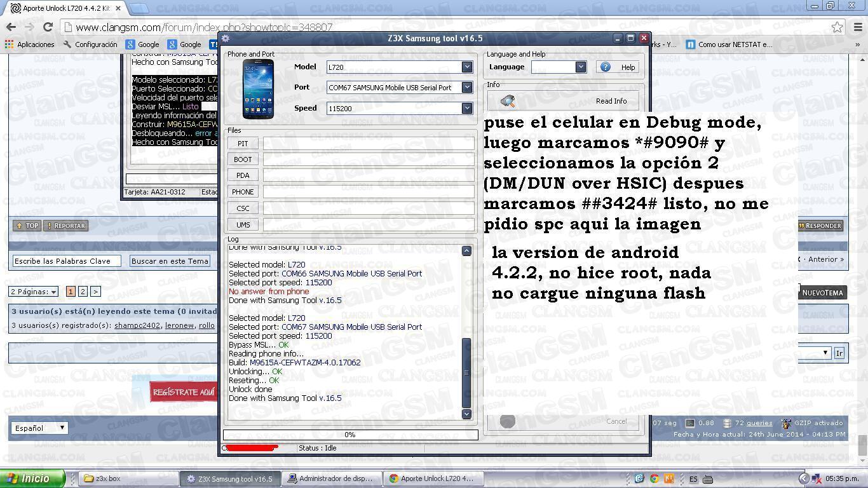Click the on-screen keyboard tray icon

pyautogui.click(x=709, y=478)
